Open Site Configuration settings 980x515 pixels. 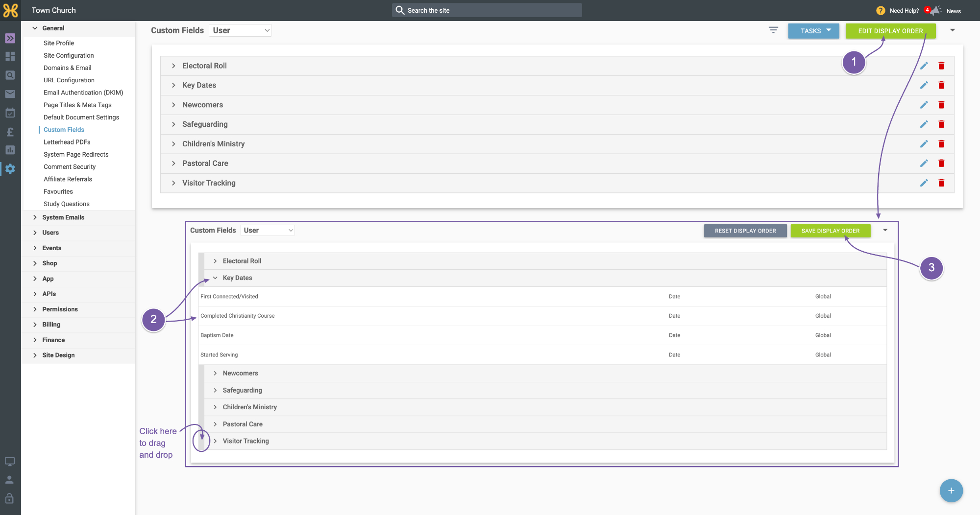coord(69,55)
